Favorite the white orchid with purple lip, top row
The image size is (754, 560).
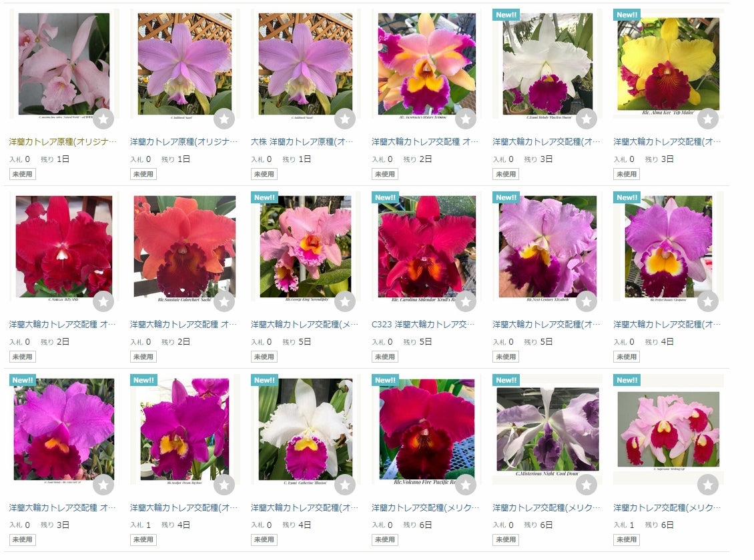pos(586,119)
